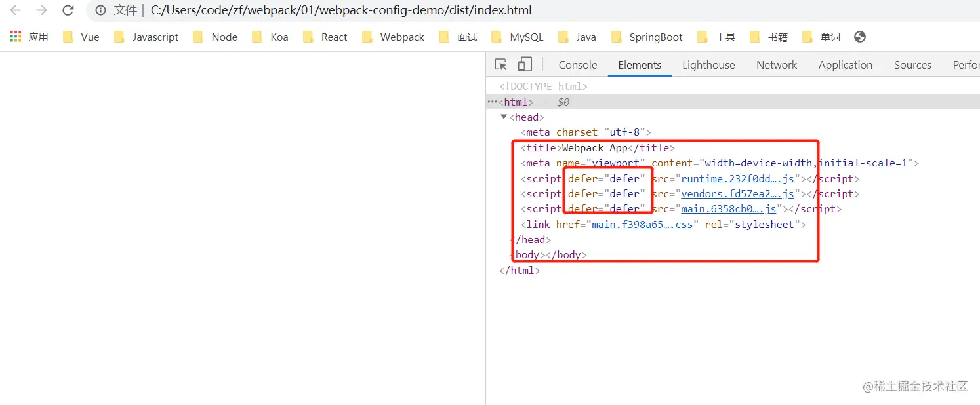980x405 pixels.
Task: Open the 单词 bookmark folder
Action: click(x=821, y=37)
